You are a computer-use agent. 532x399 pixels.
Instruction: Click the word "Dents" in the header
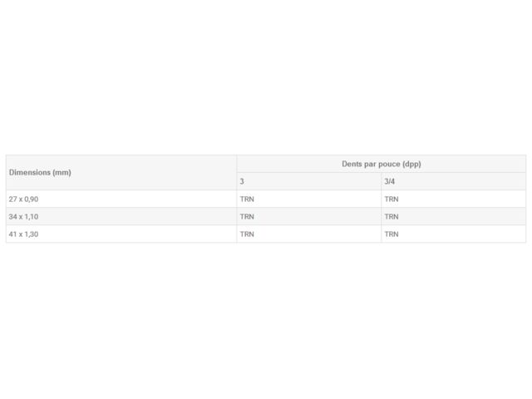pos(352,164)
